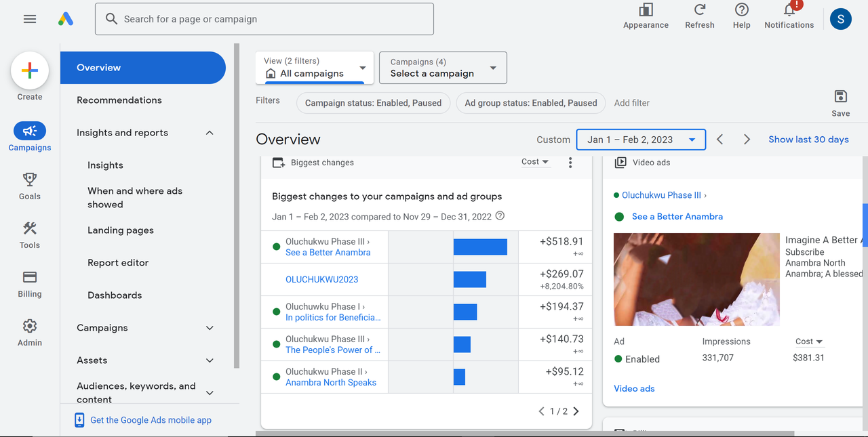This screenshot has width=868, height=437.
Task: Open the custom date range picker
Action: point(641,140)
